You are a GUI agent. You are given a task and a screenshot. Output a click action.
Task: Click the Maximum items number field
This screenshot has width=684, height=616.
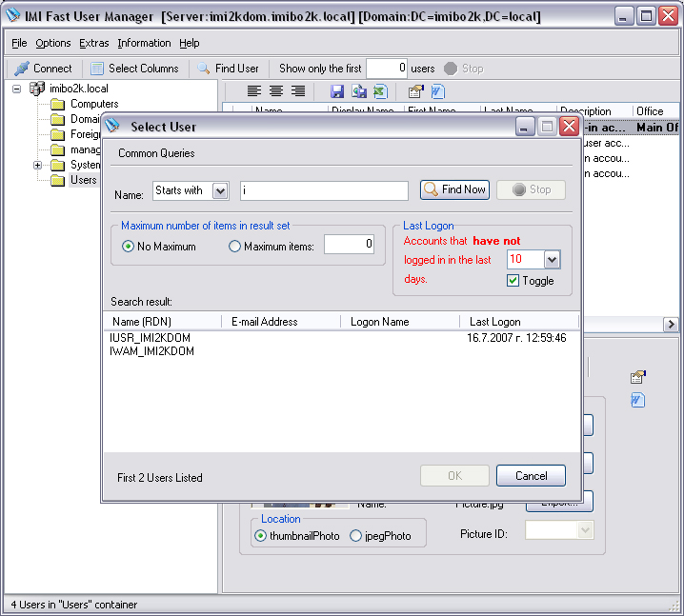click(349, 244)
